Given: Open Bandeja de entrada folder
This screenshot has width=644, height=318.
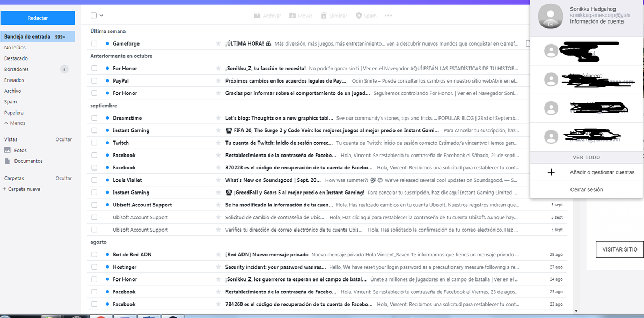Looking at the screenshot, I should click(38, 37).
